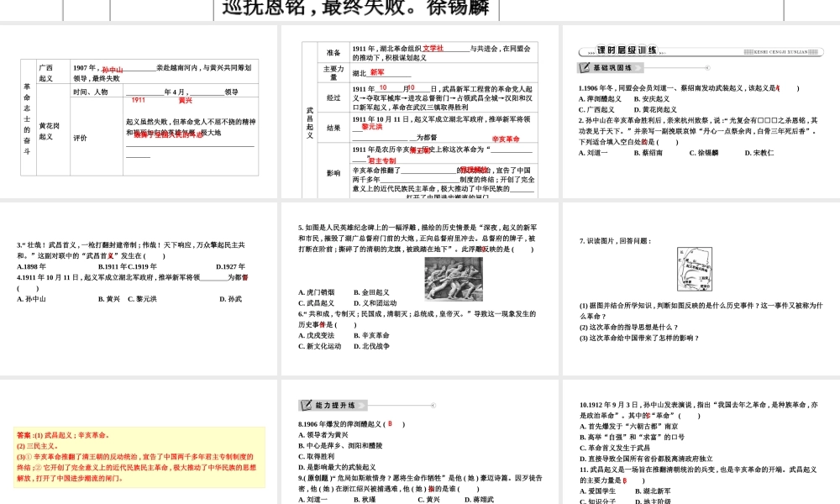Click the small map image in question 7
Viewport: 840px width, 504px height.
tap(695, 269)
